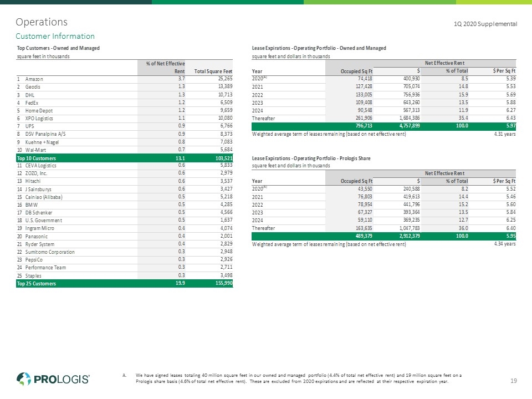This screenshot has height=399, width=532.
Task: Click the DSV Panalpina A/S name
Action: click(x=45, y=134)
